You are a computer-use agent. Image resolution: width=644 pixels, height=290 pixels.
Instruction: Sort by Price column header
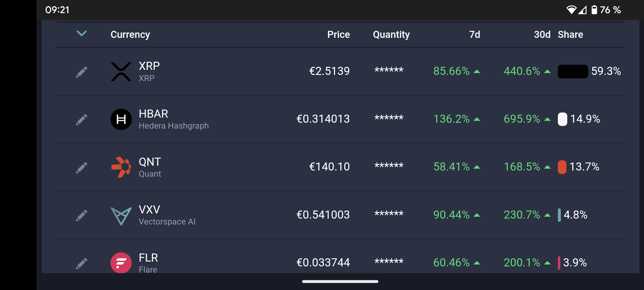[x=338, y=35]
